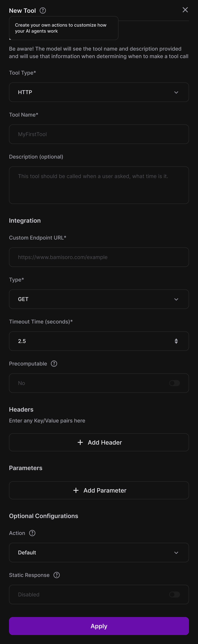Close the New Tool panel
198x644 pixels.
tap(185, 10)
